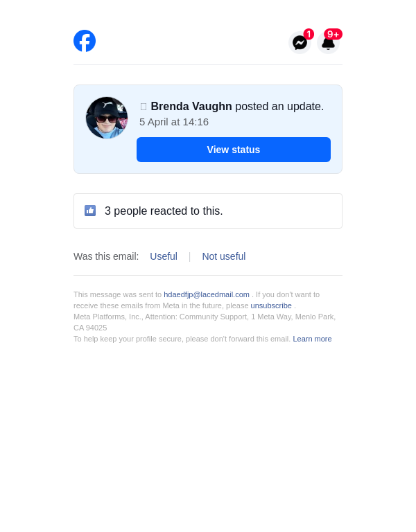416x532 pixels.
Task: Open the notifications bell icon
Action: pos(328,43)
